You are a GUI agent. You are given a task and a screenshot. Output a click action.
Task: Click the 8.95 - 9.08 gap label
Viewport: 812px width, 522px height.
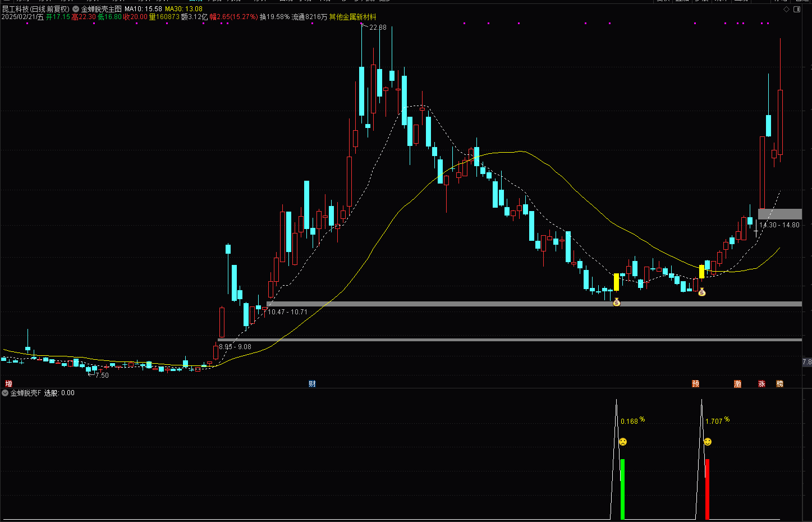[235, 346]
